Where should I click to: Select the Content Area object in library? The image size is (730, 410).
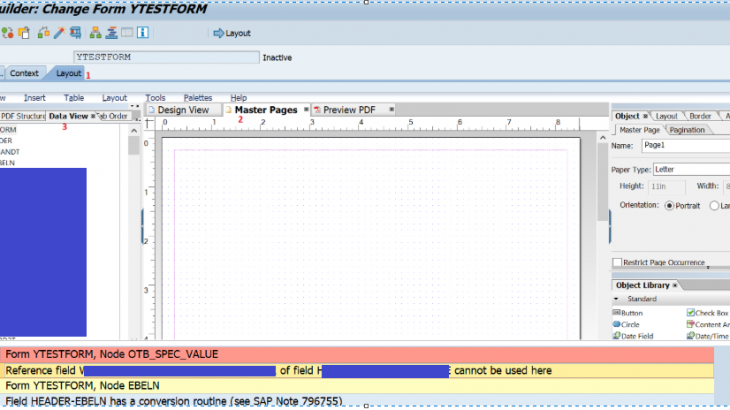[x=708, y=324]
